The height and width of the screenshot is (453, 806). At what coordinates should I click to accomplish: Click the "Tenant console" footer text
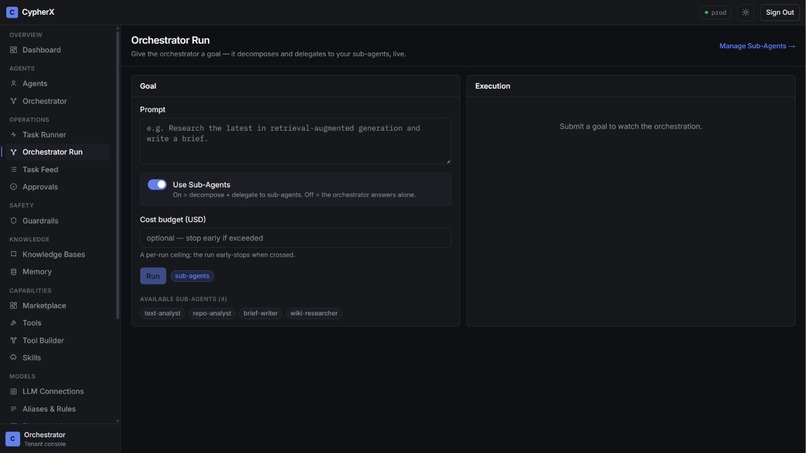(x=45, y=444)
